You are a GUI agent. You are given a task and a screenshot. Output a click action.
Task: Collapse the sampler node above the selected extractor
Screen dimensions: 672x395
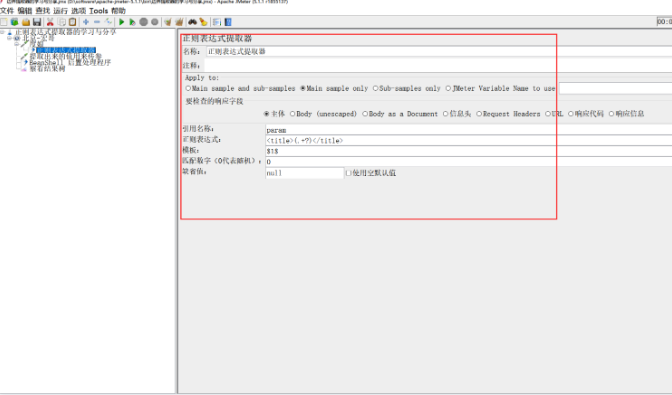[17, 44]
